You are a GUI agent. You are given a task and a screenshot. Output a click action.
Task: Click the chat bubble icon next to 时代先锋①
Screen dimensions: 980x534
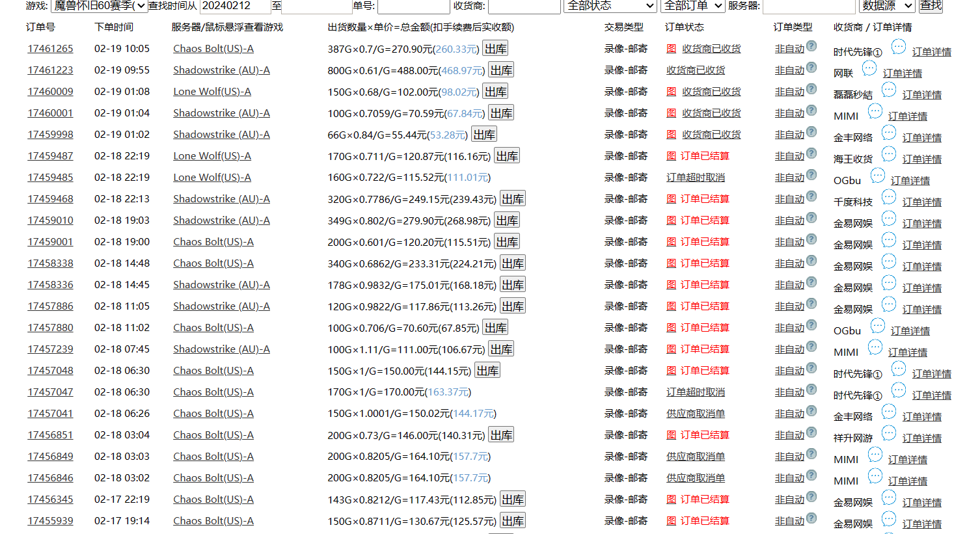click(x=898, y=46)
